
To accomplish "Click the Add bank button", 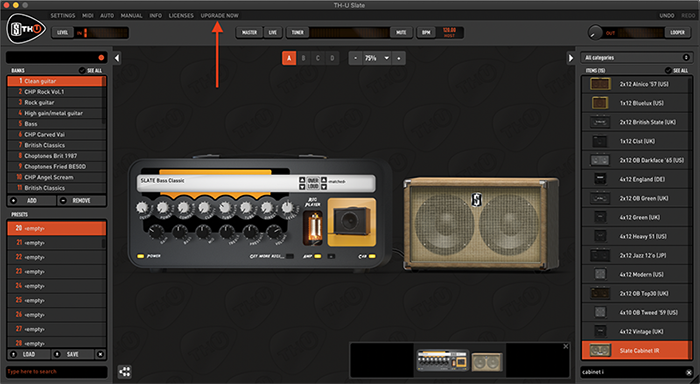I will [32, 201].
